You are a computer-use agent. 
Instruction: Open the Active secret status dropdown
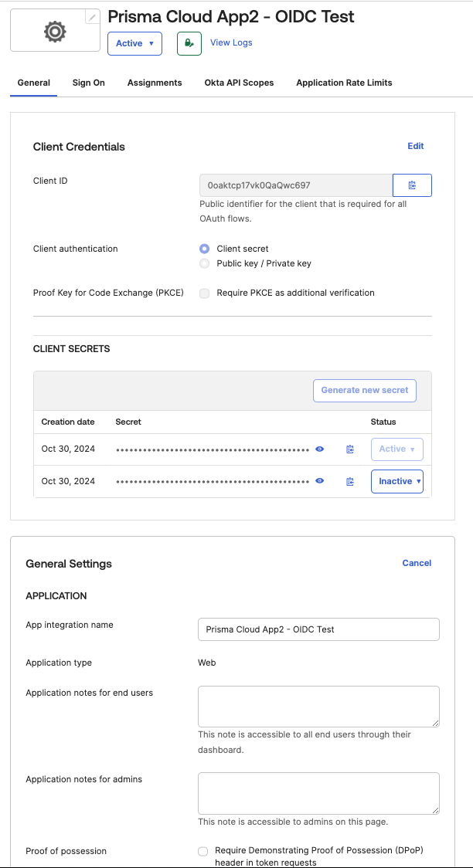397,449
